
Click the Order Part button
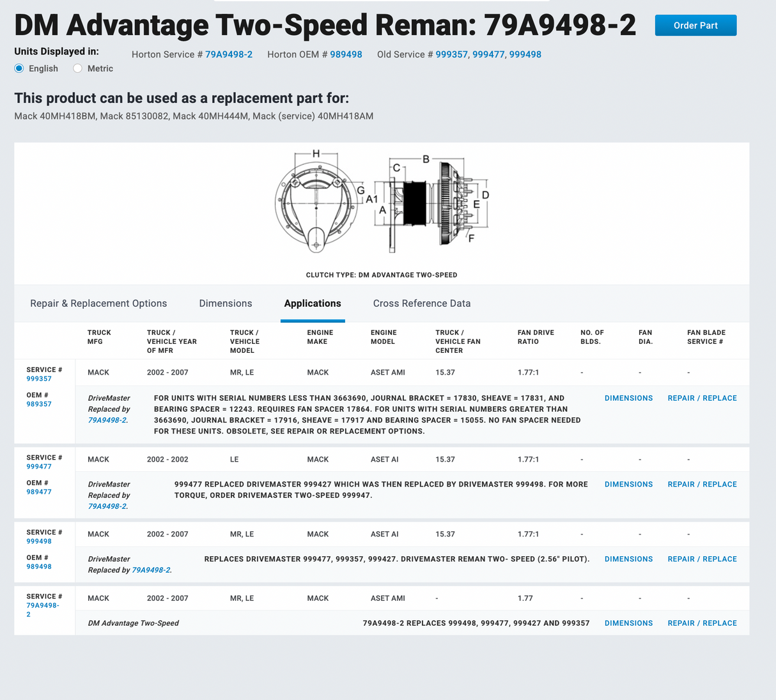(x=695, y=26)
